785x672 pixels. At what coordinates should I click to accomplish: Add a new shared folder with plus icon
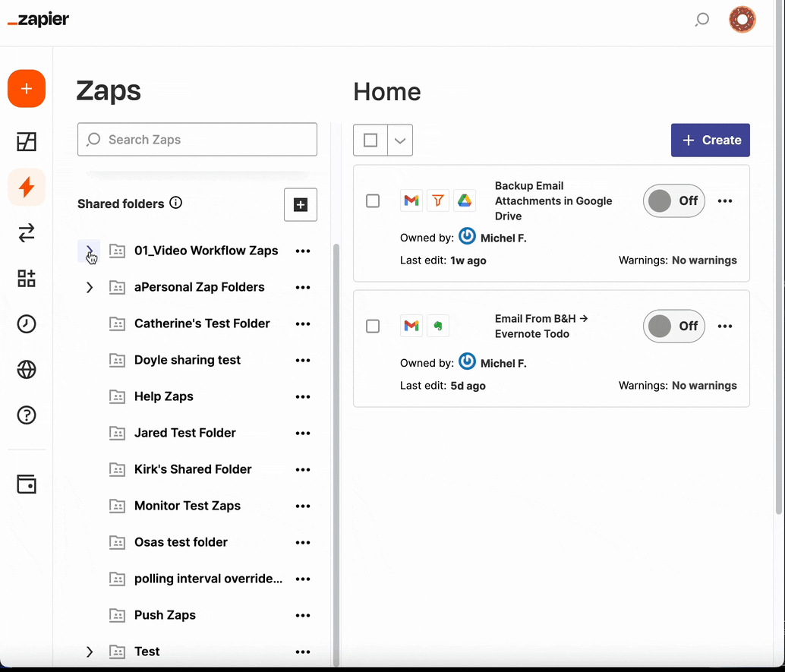pos(301,204)
